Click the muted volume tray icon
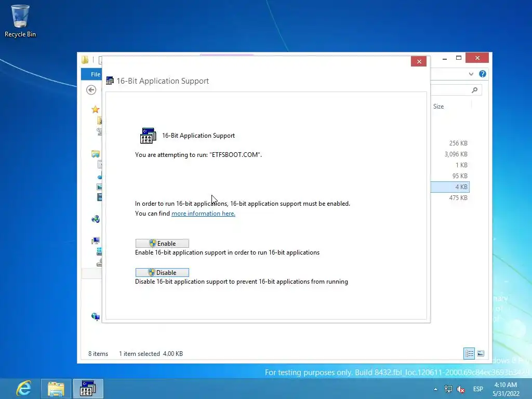The image size is (532, 399). 461,389
